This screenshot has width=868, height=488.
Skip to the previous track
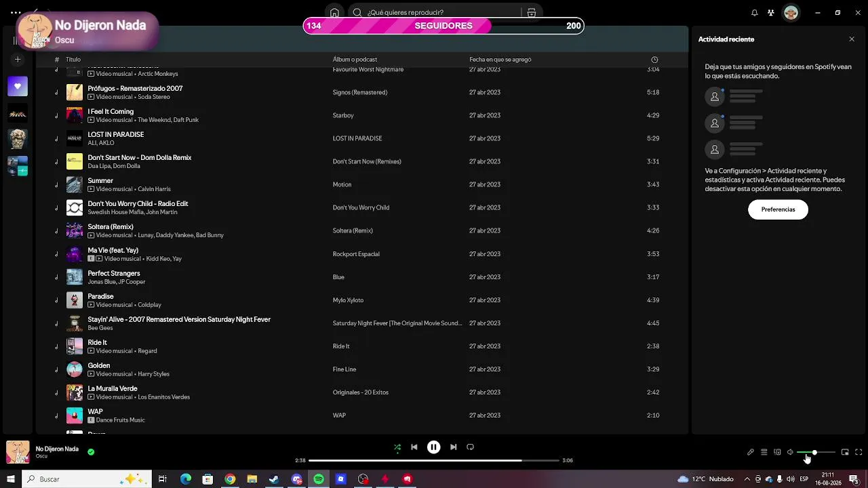[x=414, y=447]
